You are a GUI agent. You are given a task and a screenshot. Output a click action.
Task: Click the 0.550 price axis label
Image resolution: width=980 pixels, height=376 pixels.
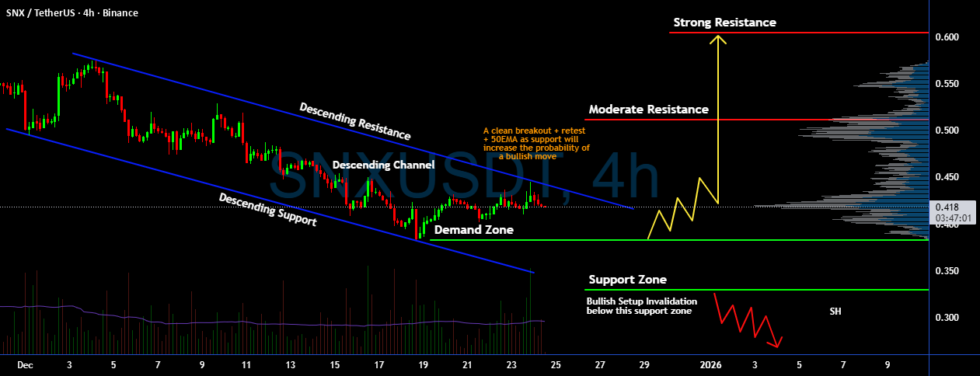pos(947,84)
